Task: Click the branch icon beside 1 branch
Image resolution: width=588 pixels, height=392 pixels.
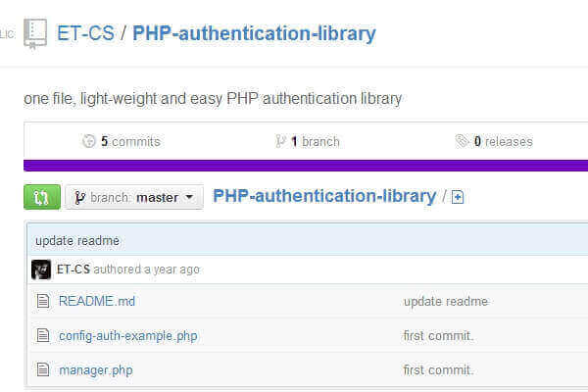Action: pos(281,141)
